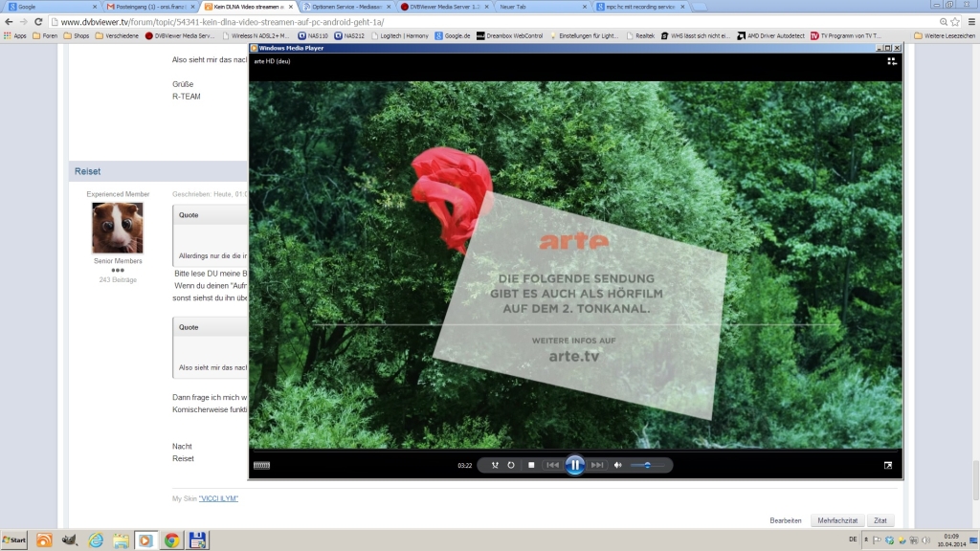Click the seek bar above player controls
Viewport: 980px width, 551px height.
point(575,450)
